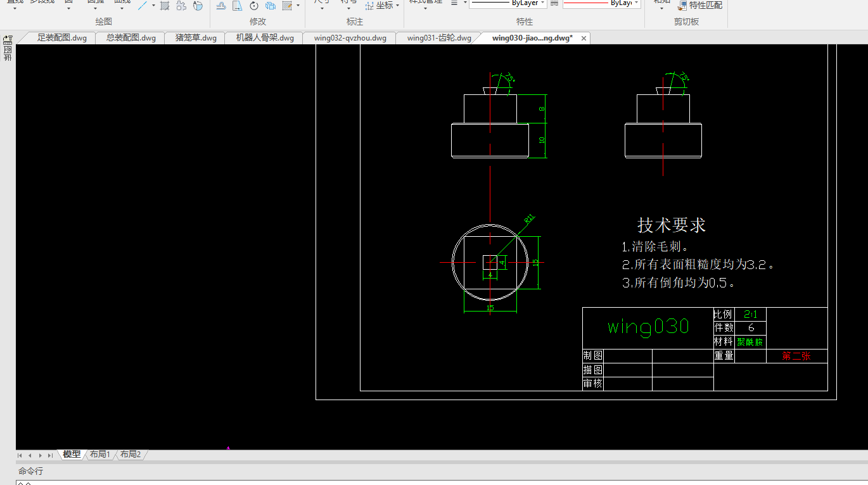Expand the 曲线 curve dropdown arrow
The width and height of the screenshot is (868, 485).
point(122,9)
